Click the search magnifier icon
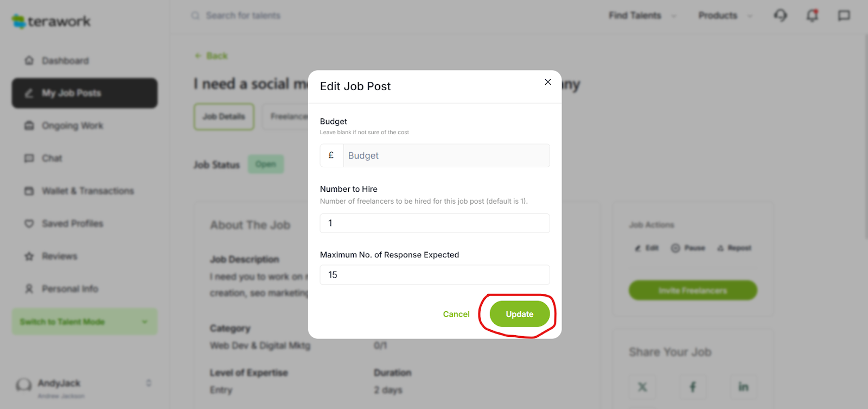868x409 pixels. click(x=195, y=15)
